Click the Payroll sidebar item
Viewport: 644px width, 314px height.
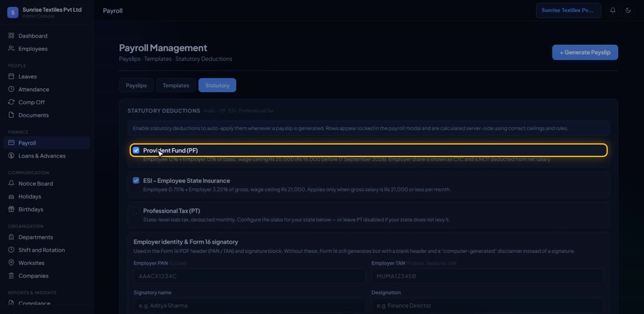click(x=46, y=143)
